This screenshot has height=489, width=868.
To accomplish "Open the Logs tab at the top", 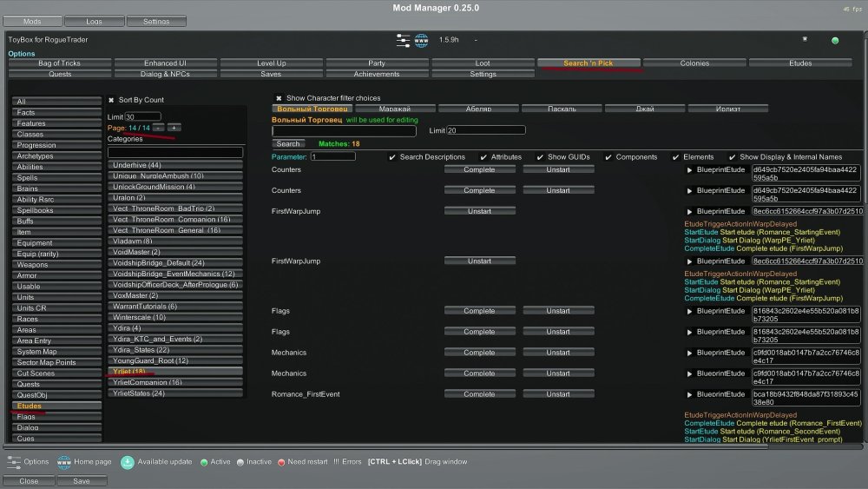I will (94, 21).
